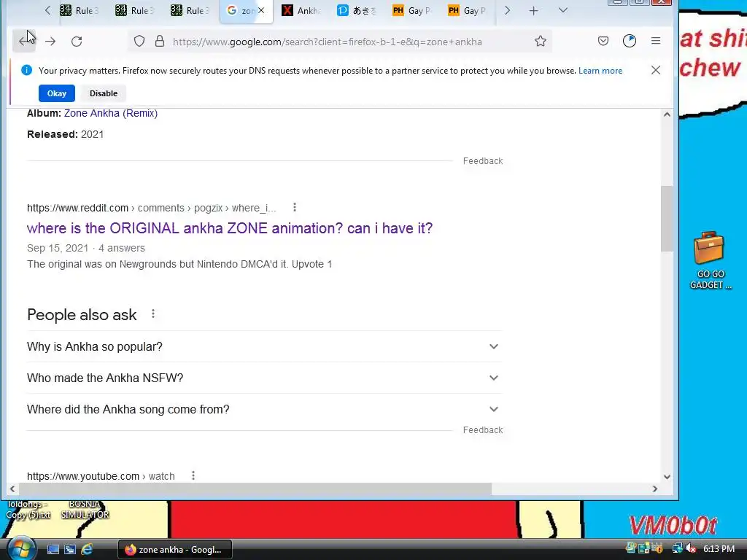The width and height of the screenshot is (747, 560).
Task: Go back using the Firefox back arrow
Action: [x=24, y=42]
